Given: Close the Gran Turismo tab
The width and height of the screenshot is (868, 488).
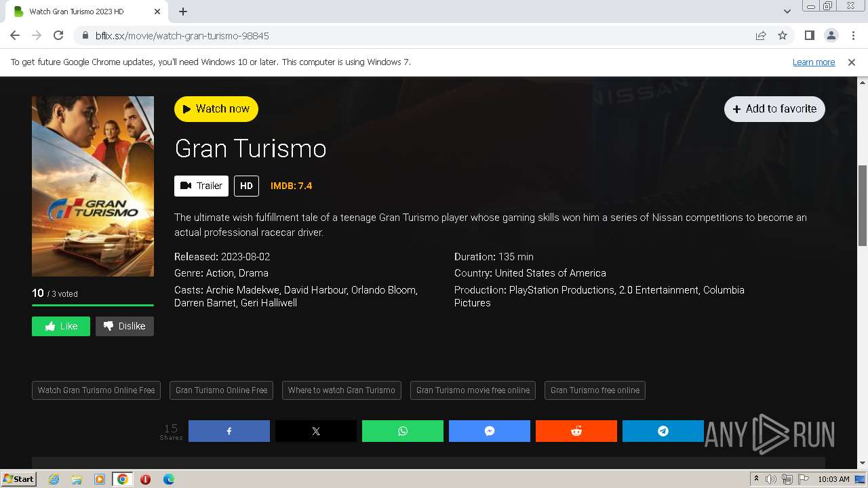Looking at the screenshot, I should coord(157,12).
